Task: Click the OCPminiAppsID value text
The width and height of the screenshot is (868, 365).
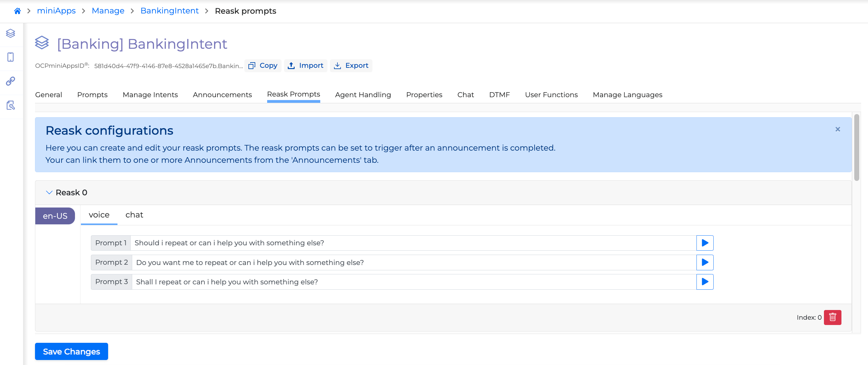Action: tap(168, 66)
